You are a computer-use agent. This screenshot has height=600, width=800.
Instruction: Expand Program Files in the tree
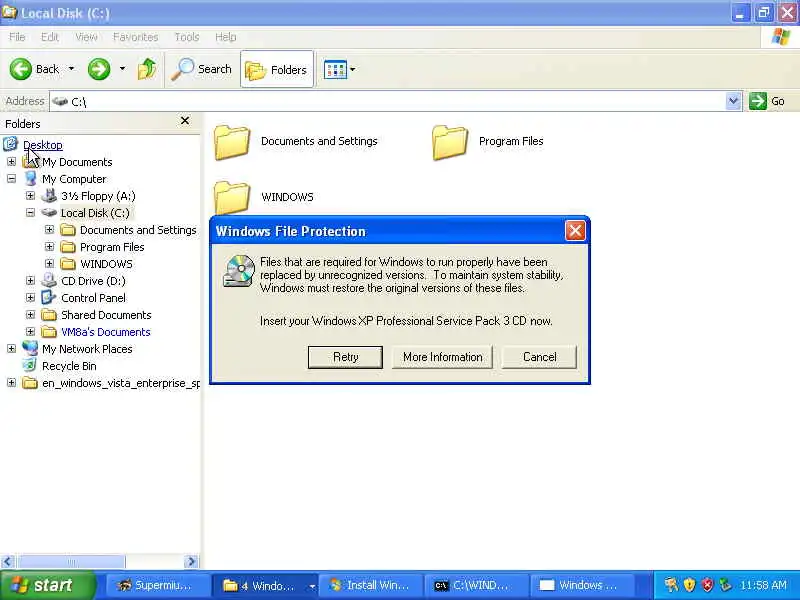click(x=49, y=246)
